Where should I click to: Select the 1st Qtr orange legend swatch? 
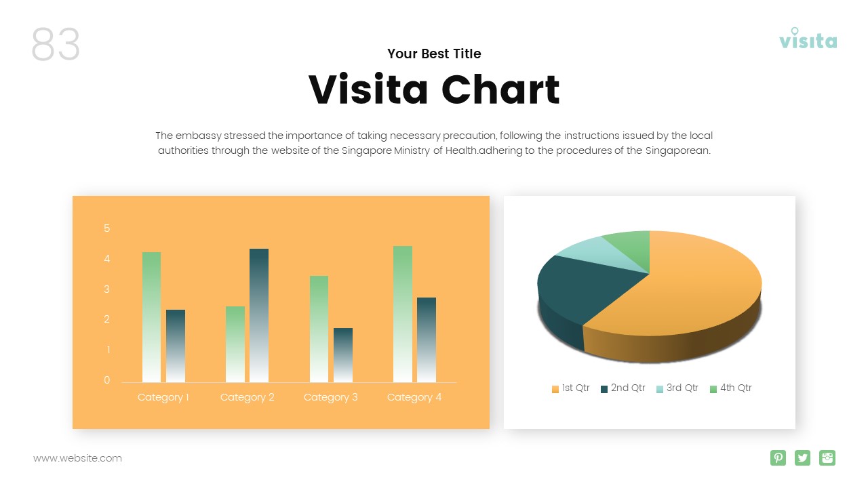(555, 389)
